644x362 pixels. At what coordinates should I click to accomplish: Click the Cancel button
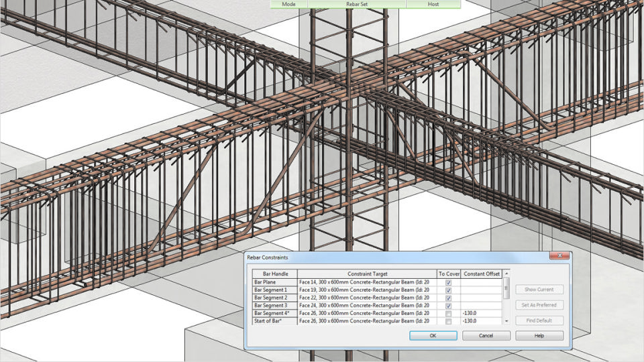[486, 335]
